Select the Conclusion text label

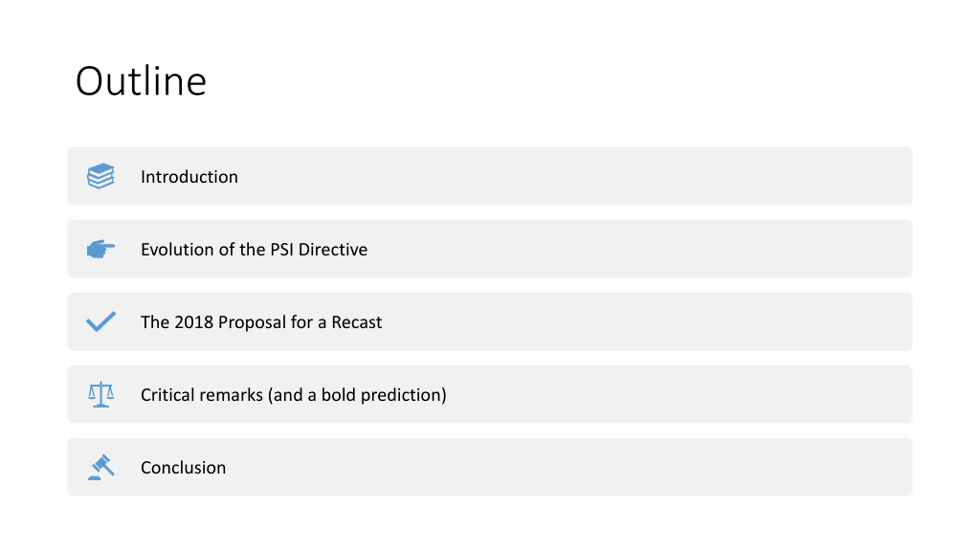183,468
